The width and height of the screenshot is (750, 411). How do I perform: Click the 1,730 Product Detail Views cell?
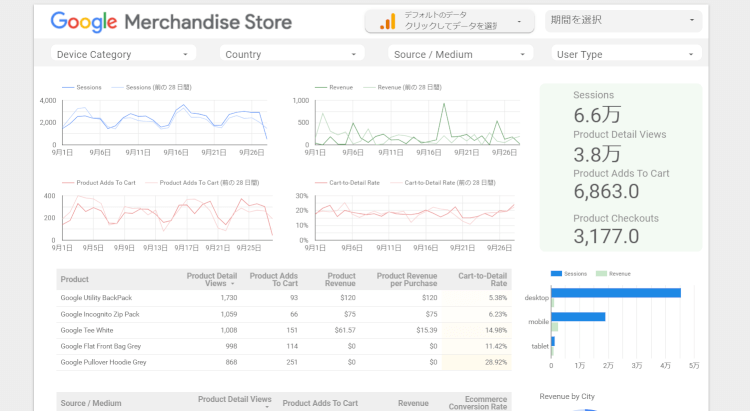click(x=229, y=298)
